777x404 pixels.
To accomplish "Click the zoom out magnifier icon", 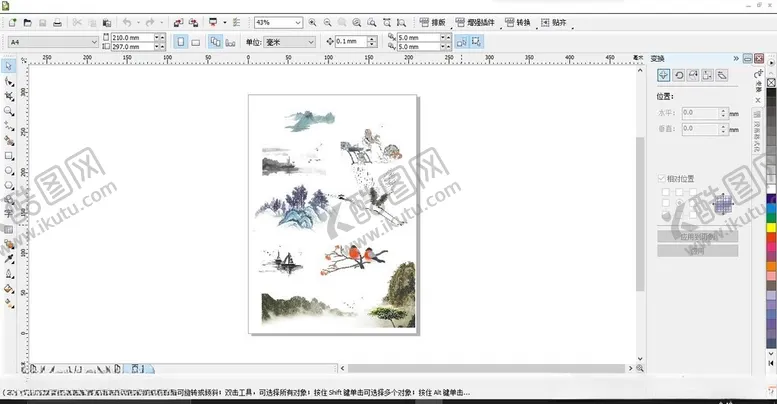I will click(x=327, y=23).
